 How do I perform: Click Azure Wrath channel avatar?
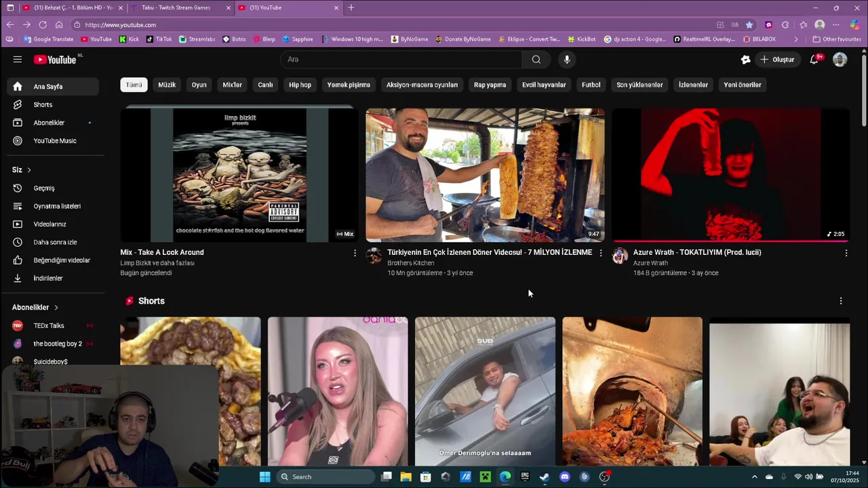click(x=620, y=256)
